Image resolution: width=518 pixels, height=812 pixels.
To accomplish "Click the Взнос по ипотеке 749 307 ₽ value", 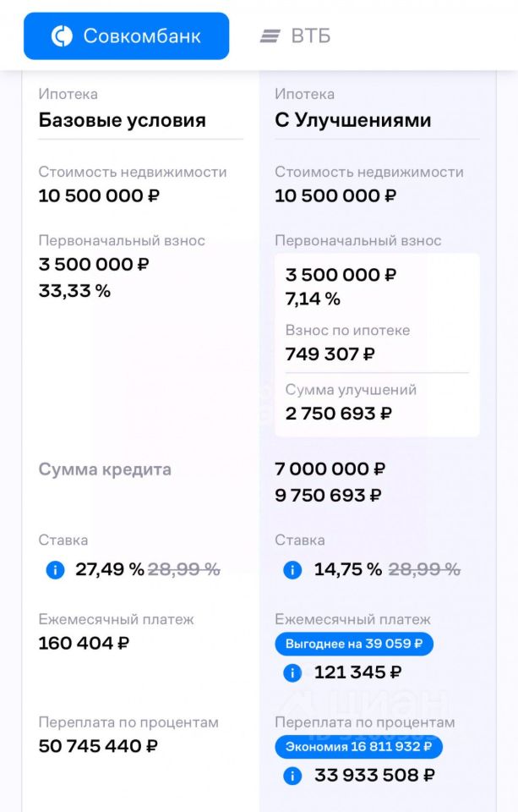I will (330, 354).
